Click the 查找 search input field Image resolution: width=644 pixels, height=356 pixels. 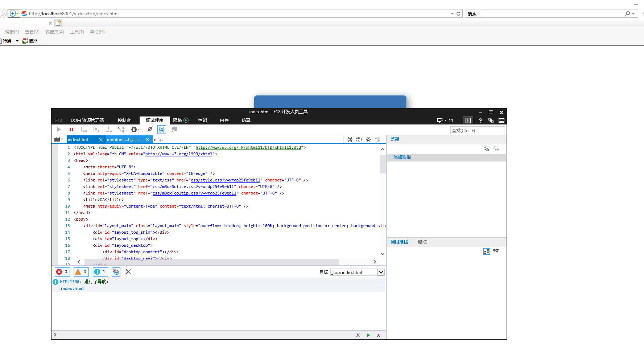(x=477, y=131)
